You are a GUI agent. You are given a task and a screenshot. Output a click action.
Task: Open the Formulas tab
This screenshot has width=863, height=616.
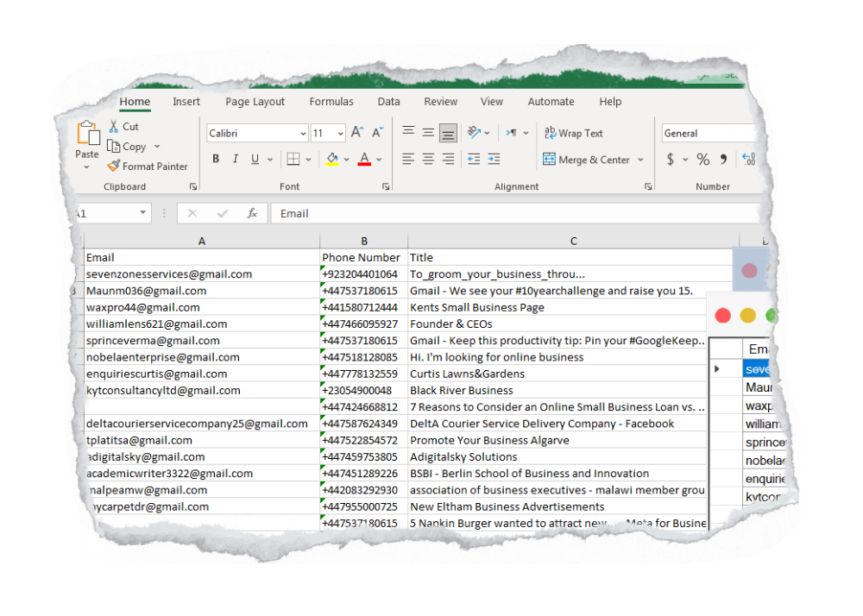coord(331,102)
